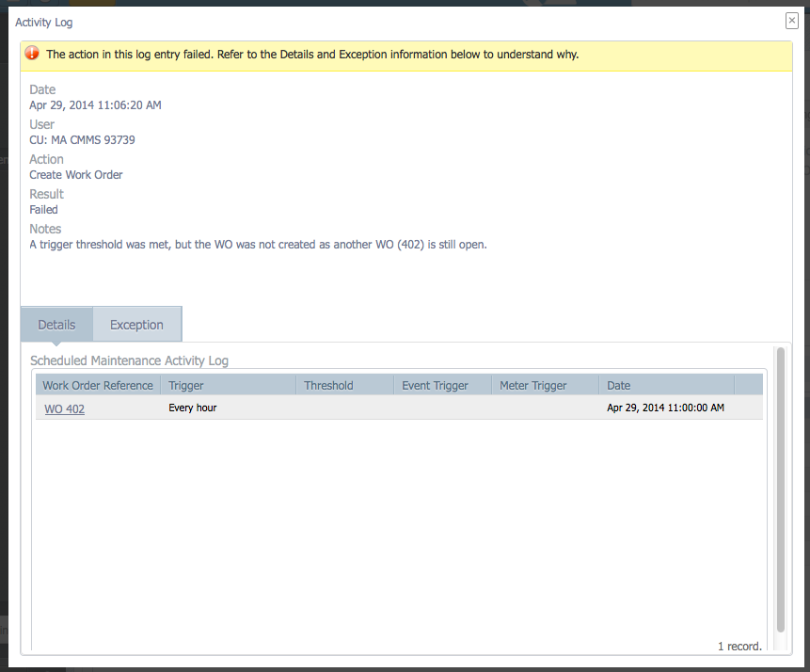This screenshot has height=672, width=810.
Task: Open the WO 402 work order link
Action: point(63,408)
